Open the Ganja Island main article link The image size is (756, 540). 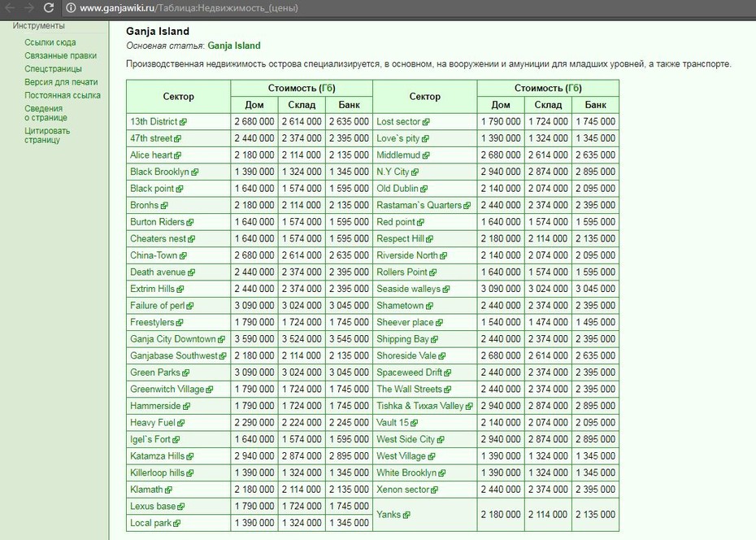coord(234,46)
